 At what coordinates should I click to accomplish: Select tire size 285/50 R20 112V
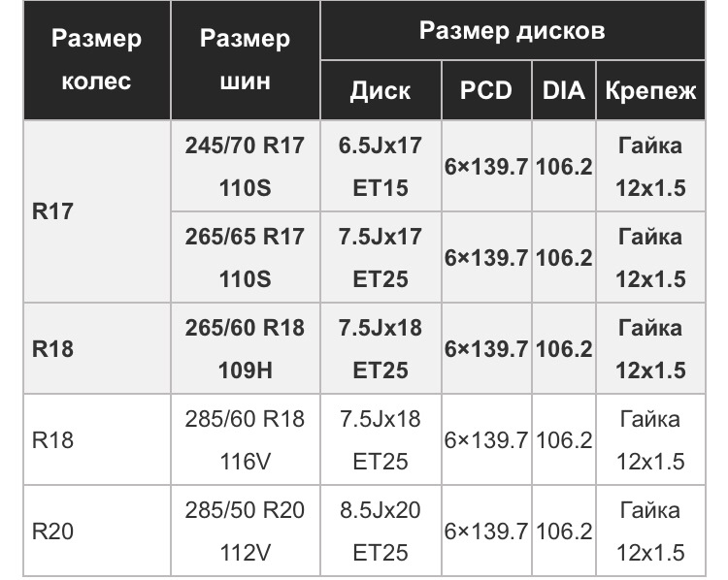point(246,531)
